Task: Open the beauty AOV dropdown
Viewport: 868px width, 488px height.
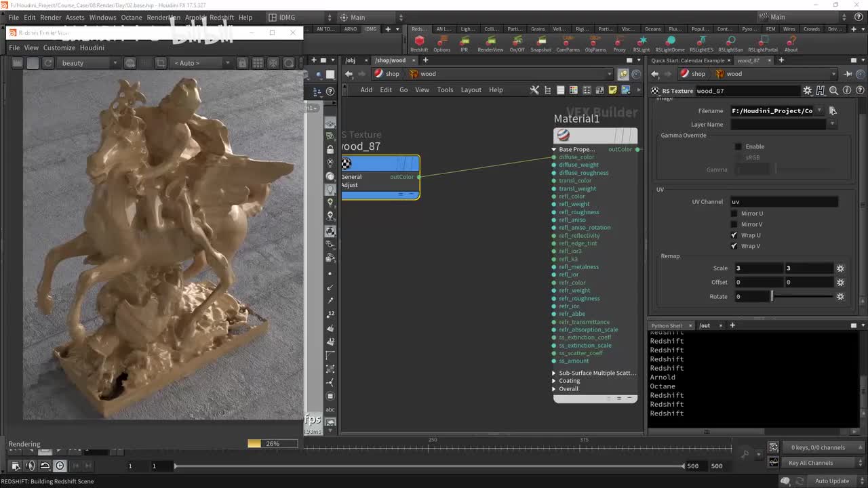Action: (88, 63)
